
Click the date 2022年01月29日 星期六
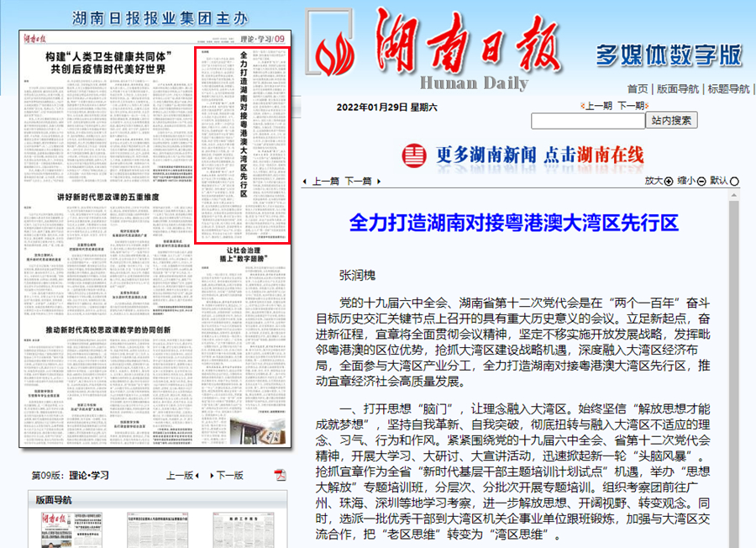386,108
